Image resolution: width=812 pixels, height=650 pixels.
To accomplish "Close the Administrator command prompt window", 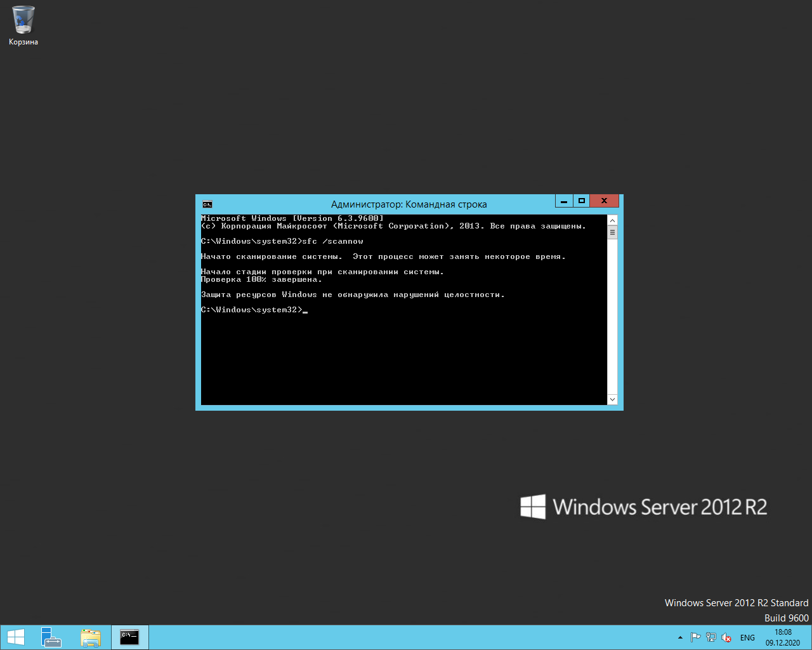I will 604,201.
